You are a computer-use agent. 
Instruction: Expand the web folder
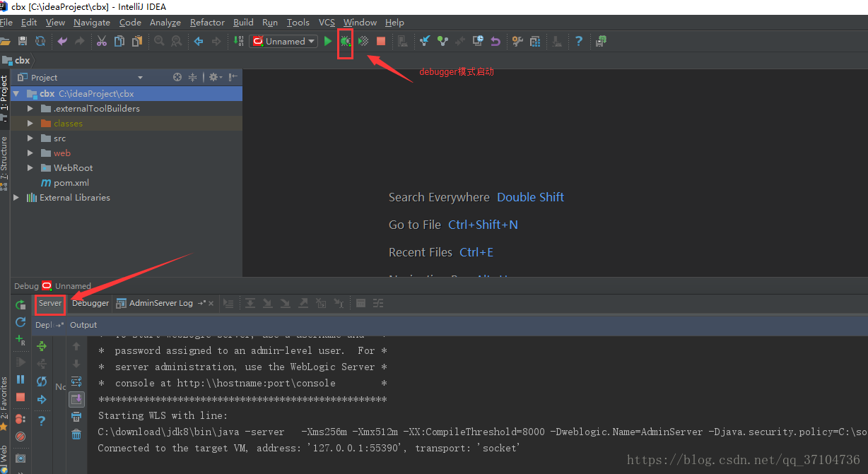30,153
